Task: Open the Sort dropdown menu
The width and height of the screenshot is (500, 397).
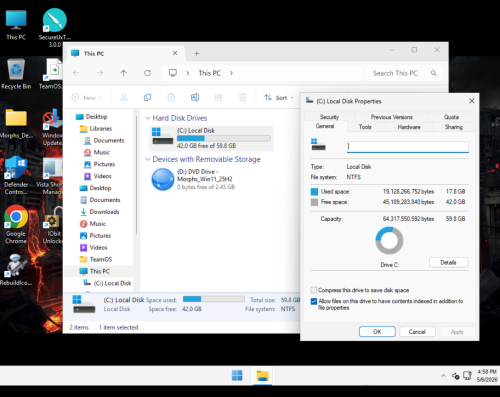Action: (x=279, y=98)
